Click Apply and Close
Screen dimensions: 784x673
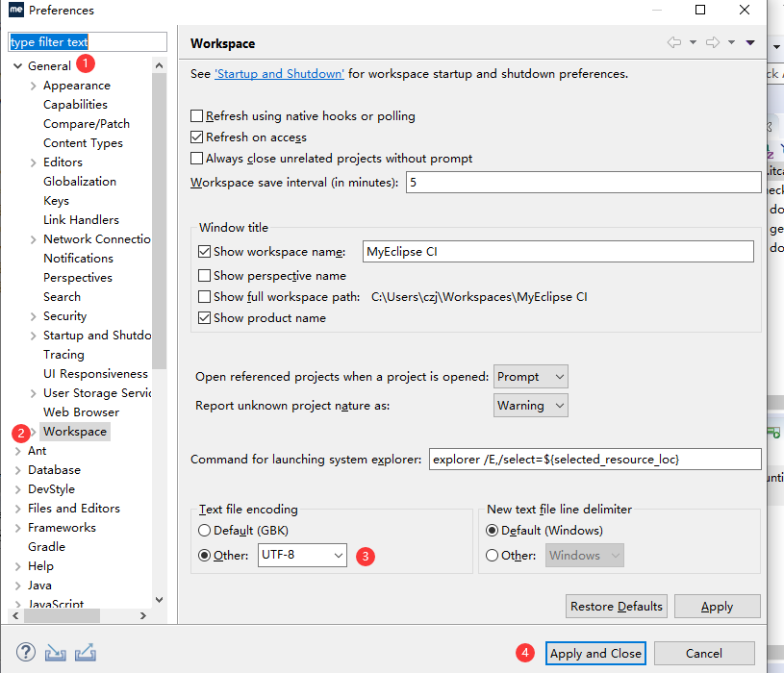click(x=595, y=653)
